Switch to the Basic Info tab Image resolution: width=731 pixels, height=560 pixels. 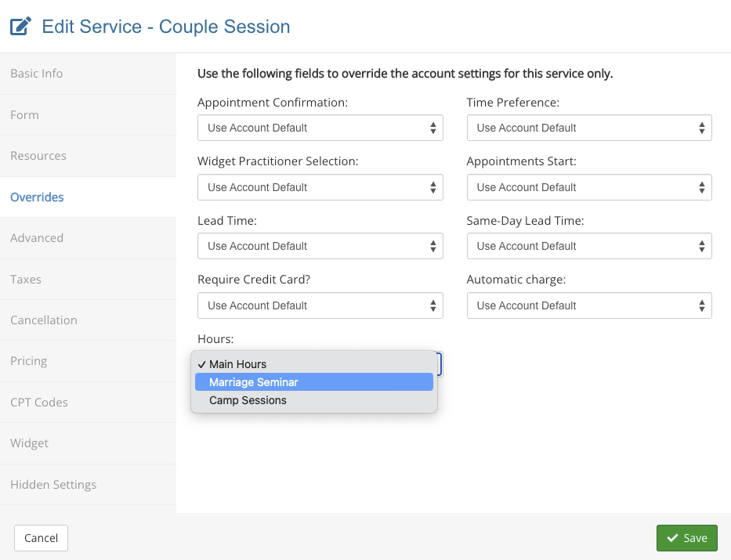[37, 74]
